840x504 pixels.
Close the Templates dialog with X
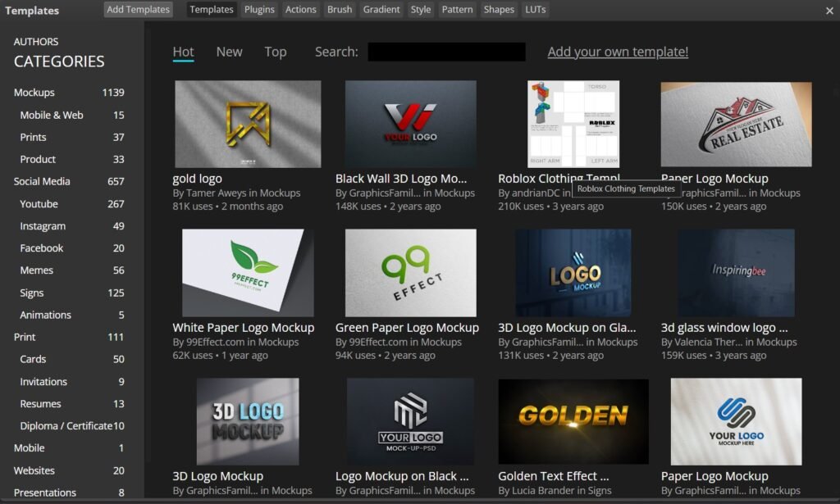click(829, 11)
